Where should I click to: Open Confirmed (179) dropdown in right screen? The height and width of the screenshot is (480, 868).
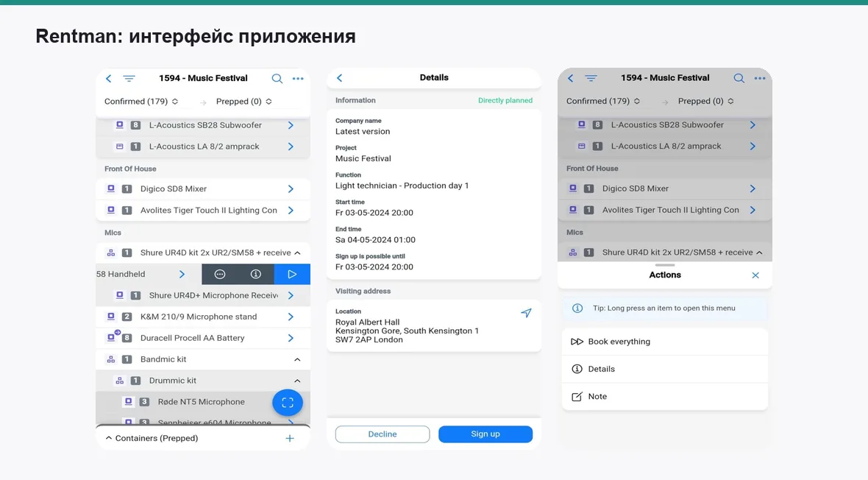(603, 101)
